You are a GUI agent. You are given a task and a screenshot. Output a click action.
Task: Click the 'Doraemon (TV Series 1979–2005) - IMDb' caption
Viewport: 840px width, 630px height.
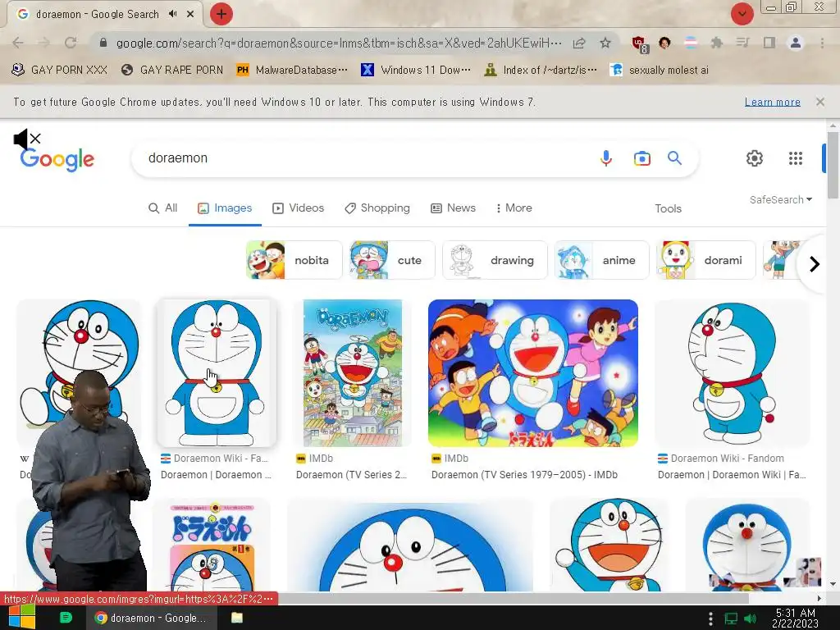[x=524, y=475]
